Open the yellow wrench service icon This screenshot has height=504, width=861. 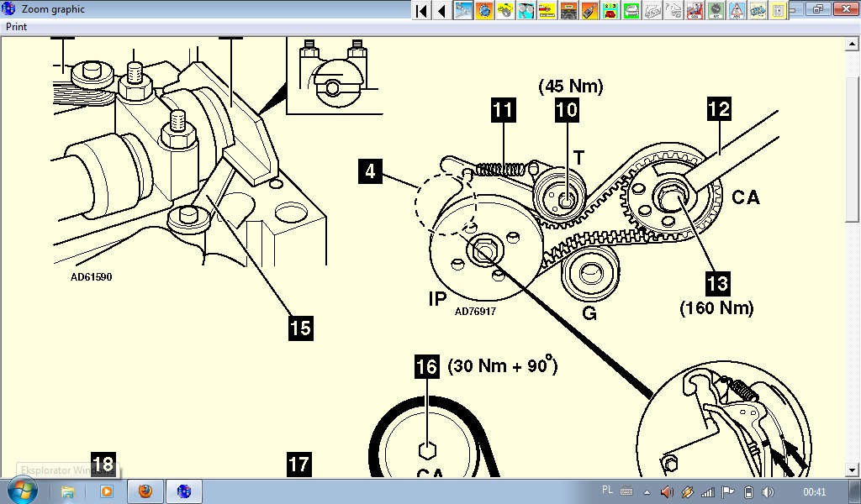pos(505,10)
